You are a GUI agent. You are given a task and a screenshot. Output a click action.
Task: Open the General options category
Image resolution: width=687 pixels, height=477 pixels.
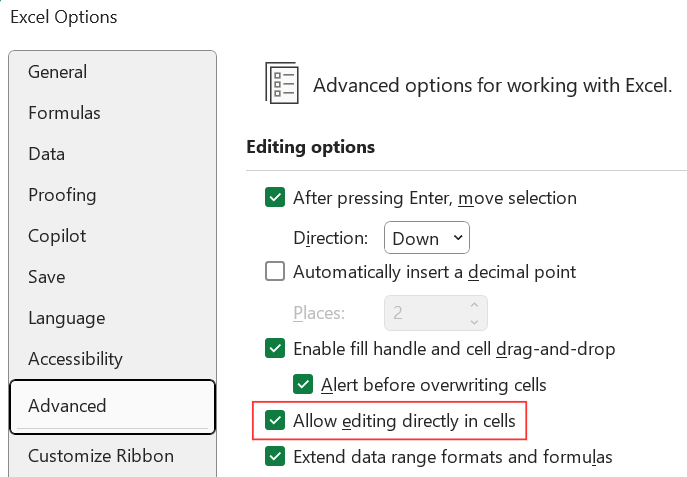57,72
